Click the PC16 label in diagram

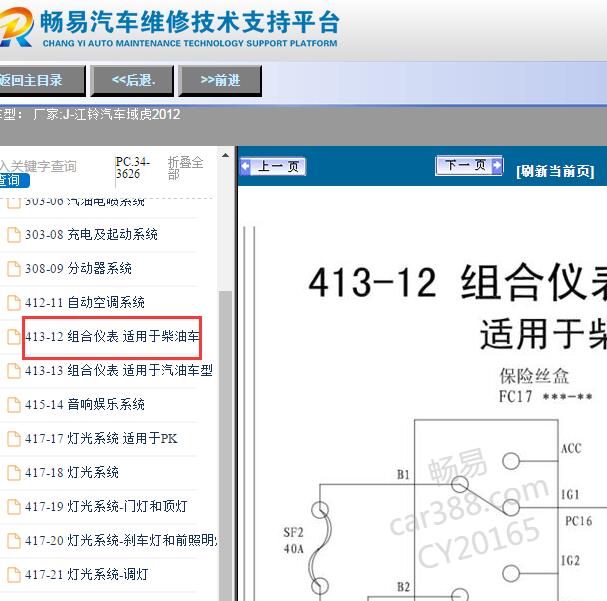[x=578, y=521]
